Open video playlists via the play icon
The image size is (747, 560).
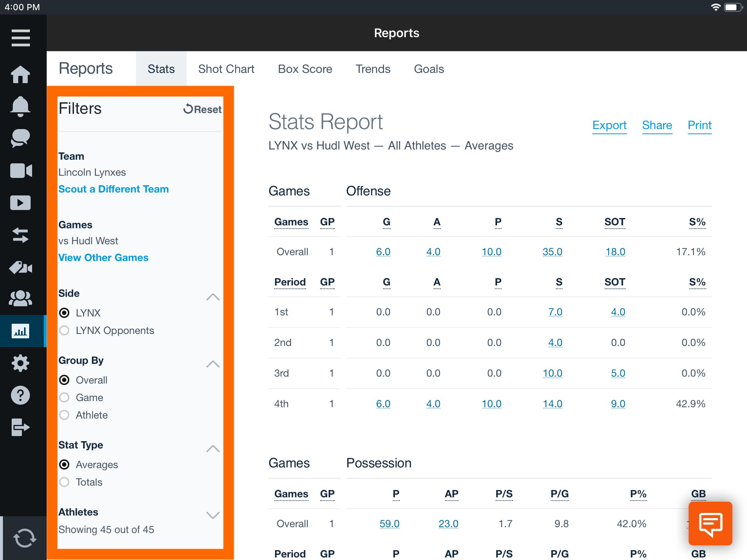[21, 202]
